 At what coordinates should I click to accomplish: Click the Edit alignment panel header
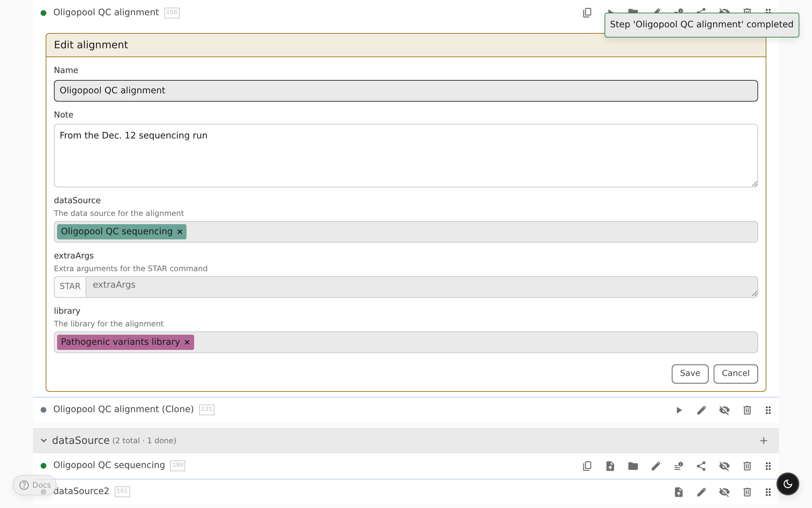pyautogui.click(x=406, y=45)
